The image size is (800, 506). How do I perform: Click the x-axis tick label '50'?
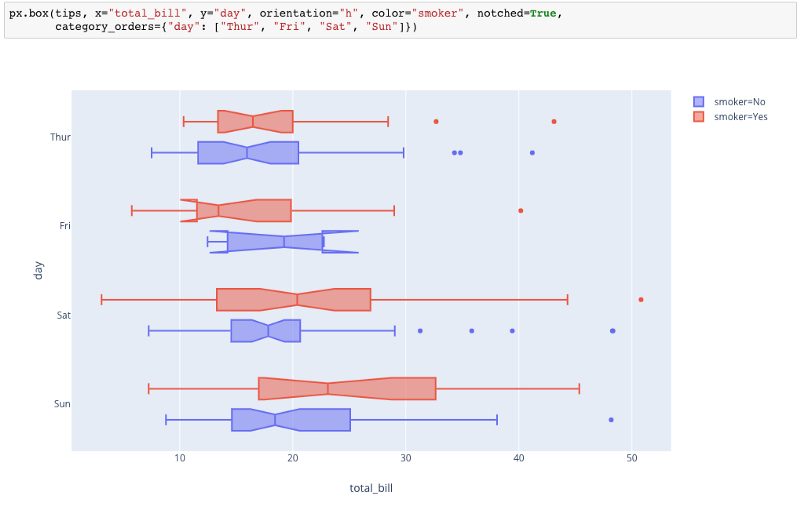tap(632, 458)
